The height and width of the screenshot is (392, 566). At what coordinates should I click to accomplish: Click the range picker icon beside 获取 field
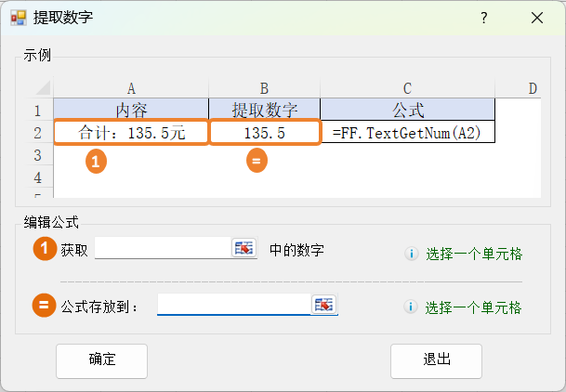[244, 248]
